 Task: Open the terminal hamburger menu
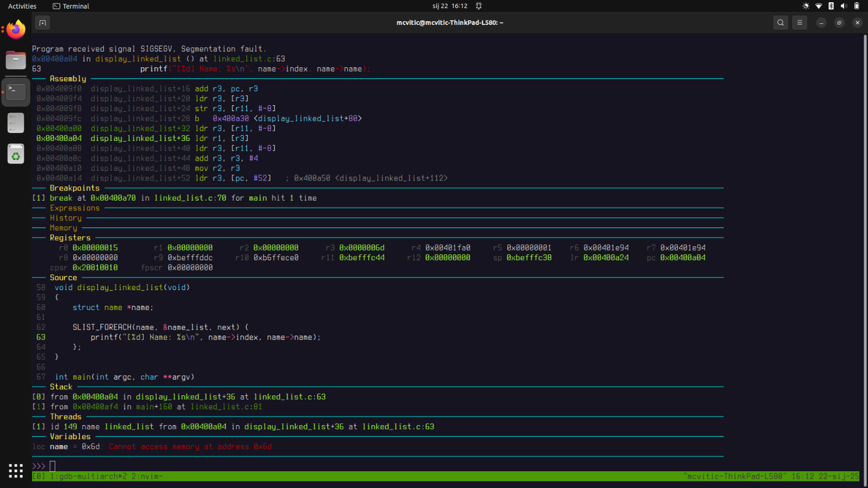pyautogui.click(x=800, y=23)
